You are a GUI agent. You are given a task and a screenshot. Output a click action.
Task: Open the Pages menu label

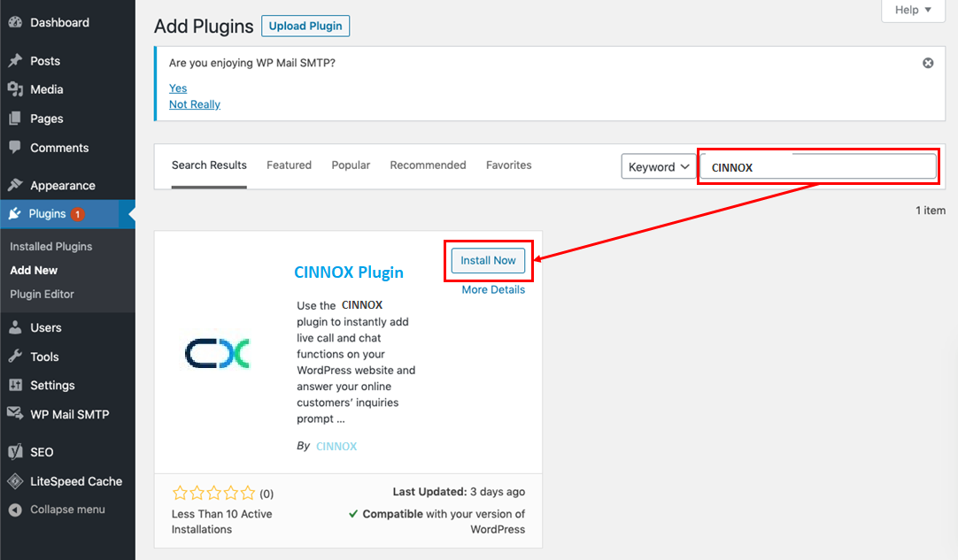coord(47,119)
